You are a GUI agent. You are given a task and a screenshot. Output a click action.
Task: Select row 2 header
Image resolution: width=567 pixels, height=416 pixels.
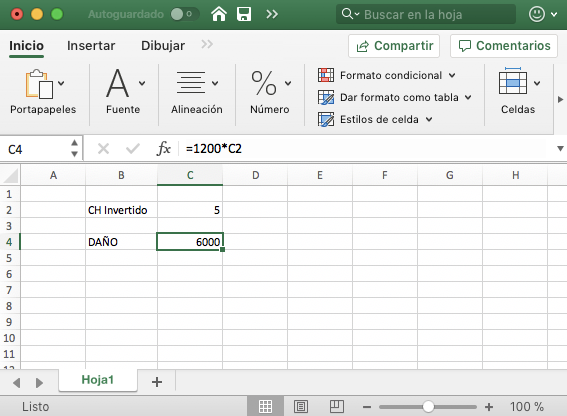(x=10, y=210)
